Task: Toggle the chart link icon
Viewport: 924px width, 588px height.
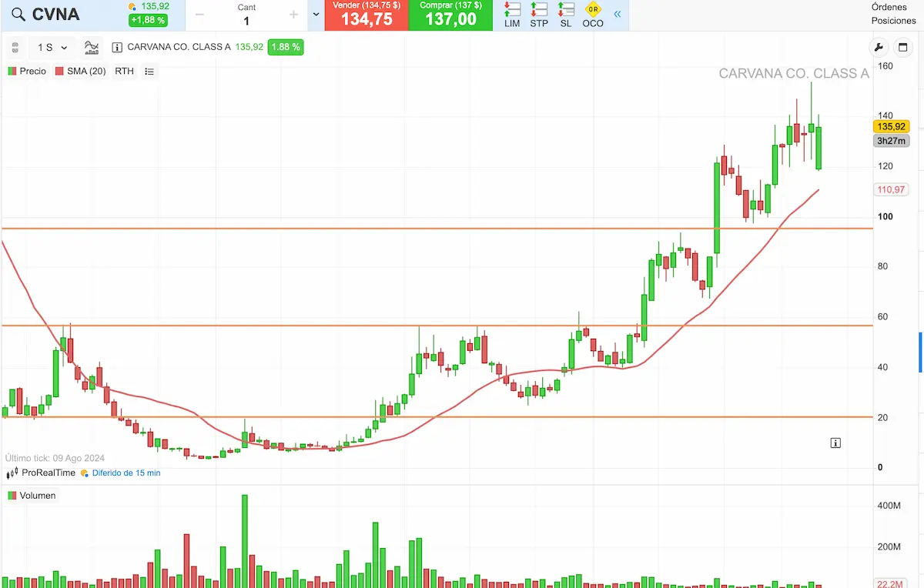Action: 14,48
